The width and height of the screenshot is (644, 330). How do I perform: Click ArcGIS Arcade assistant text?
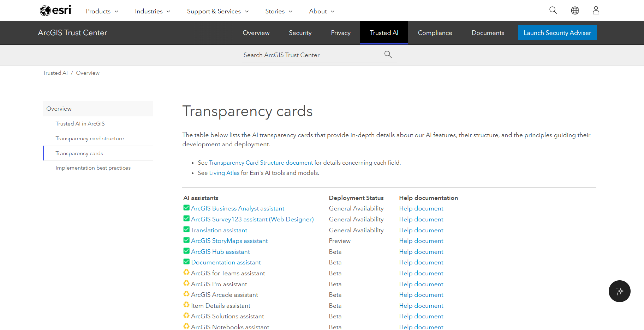pyautogui.click(x=225, y=295)
